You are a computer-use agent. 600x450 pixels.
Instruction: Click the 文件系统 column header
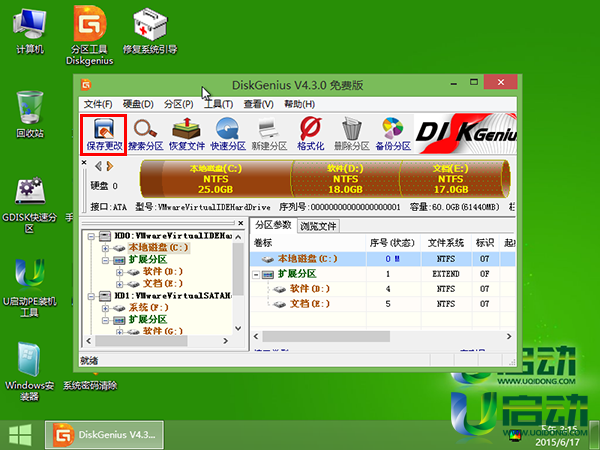pos(446,243)
